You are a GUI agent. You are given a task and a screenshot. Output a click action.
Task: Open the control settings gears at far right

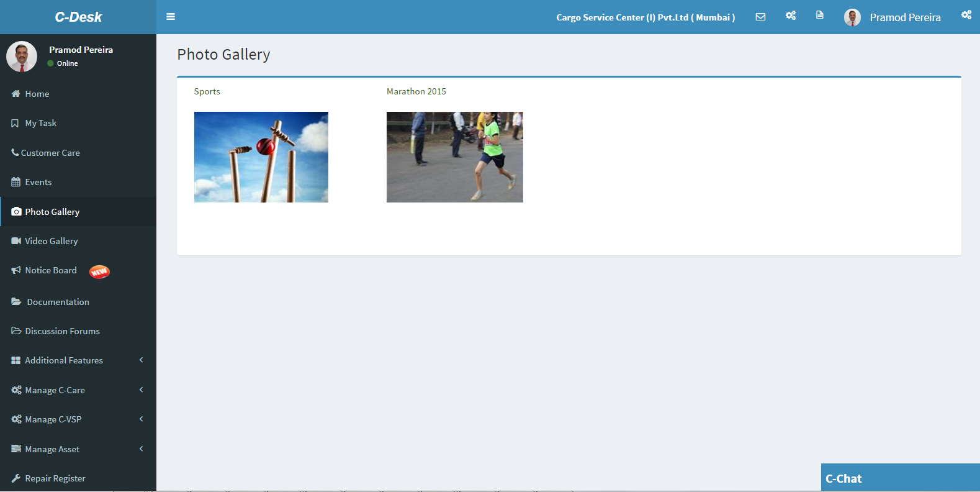click(966, 15)
